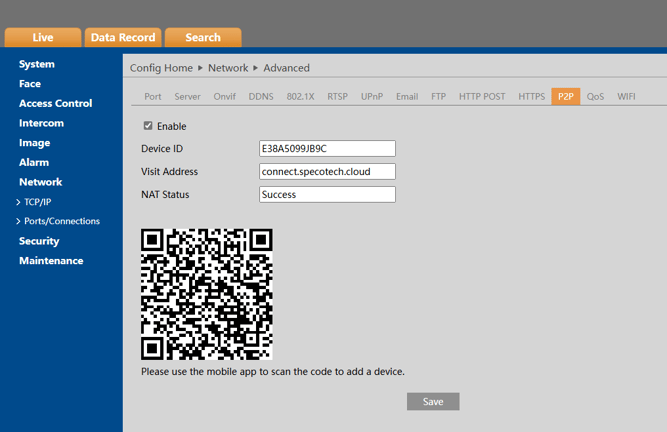This screenshot has height=432, width=667.
Task: Expand the Ports/Connections submenu
Action: pyautogui.click(x=61, y=221)
